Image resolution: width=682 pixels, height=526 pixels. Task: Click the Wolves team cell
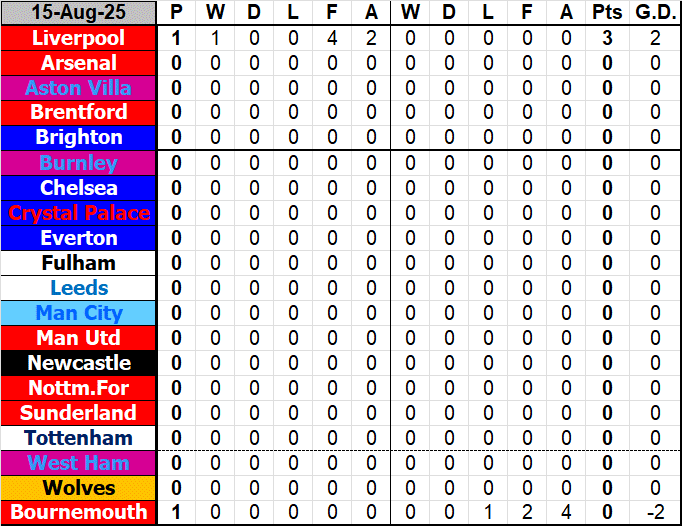click(x=79, y=488)
